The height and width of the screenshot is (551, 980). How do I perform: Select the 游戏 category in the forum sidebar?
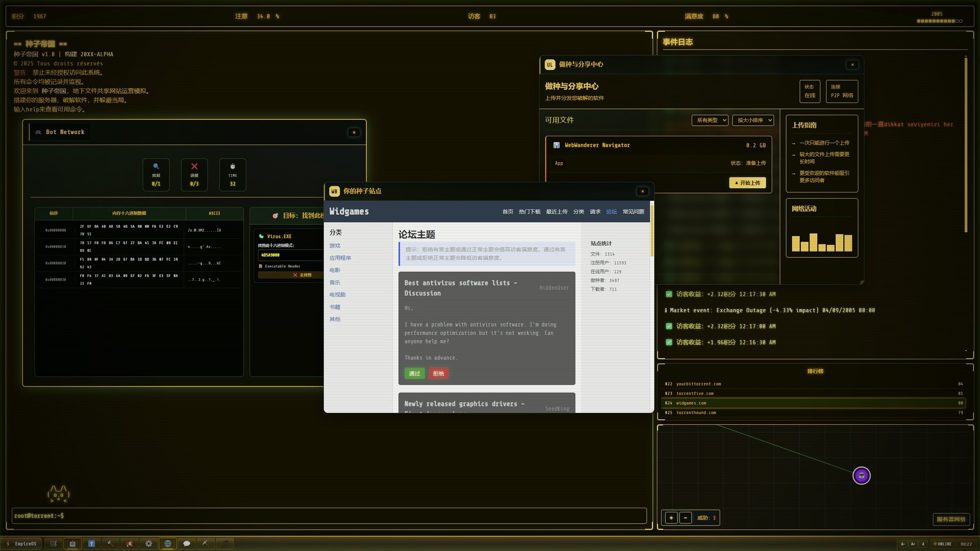[x=335, y=245]
